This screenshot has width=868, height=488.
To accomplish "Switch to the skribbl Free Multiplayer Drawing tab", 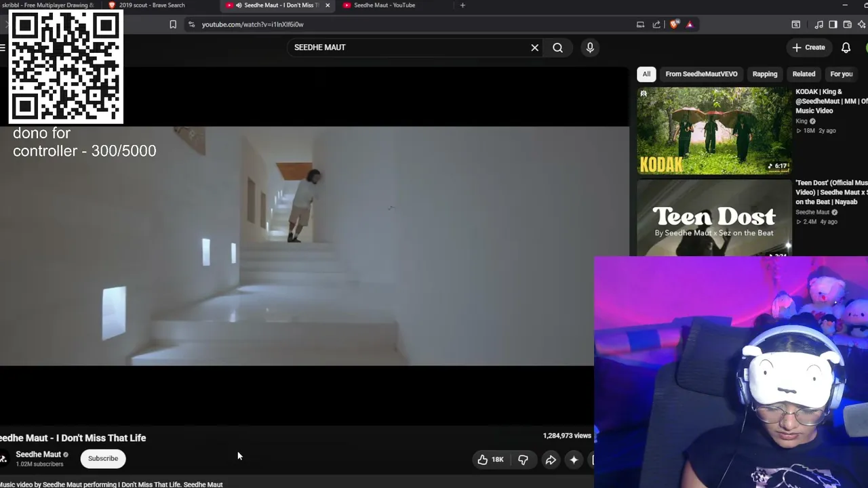I will 49,5.
